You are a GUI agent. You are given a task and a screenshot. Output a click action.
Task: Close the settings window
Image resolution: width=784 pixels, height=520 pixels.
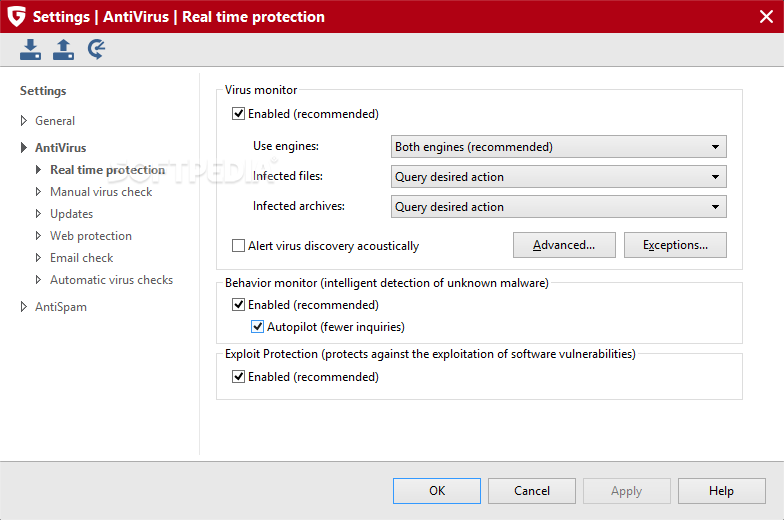pyautogui.click(x=766, y=16)
